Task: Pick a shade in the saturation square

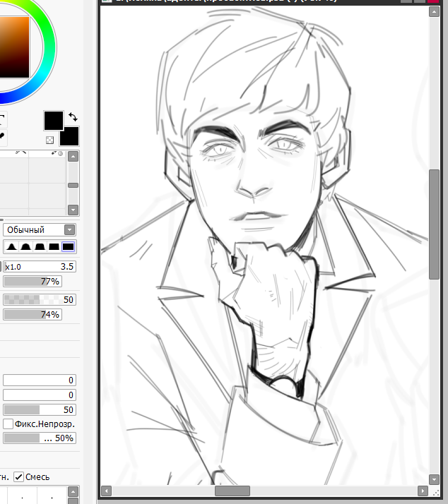Action: (14, 47)
